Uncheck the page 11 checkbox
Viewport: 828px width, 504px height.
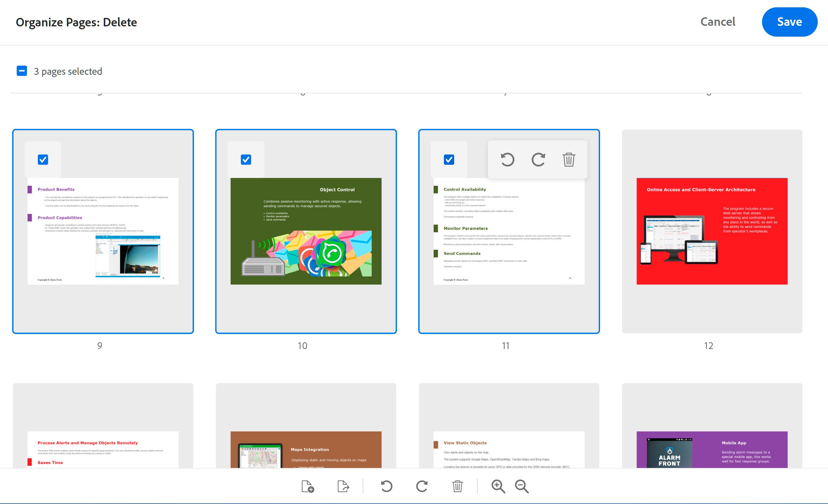449,159
